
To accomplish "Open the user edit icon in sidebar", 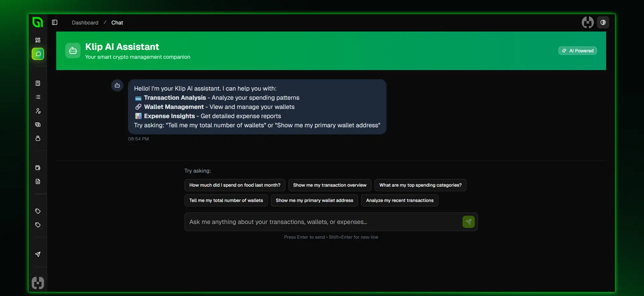I will click(38, 111).
